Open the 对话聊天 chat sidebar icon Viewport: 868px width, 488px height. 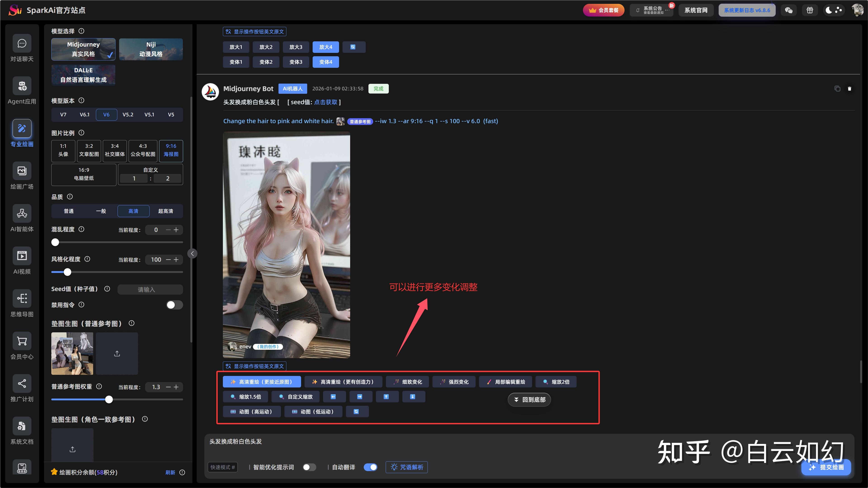(x=22, y=44)
